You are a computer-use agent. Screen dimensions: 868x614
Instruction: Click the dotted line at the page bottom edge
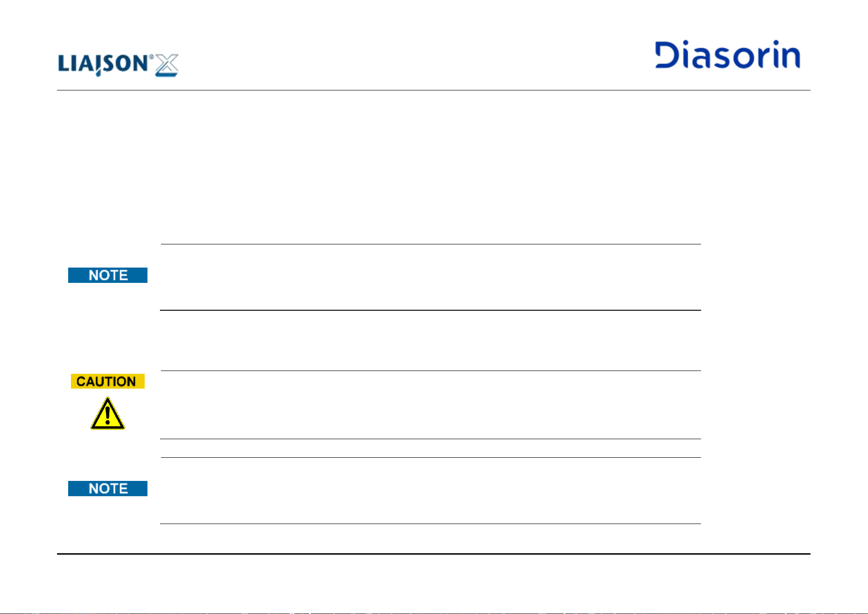pos(434,613)
